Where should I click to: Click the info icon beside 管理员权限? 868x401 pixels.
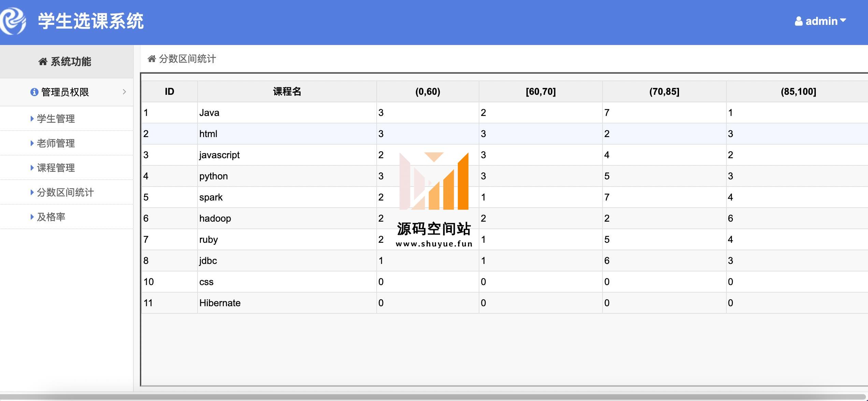(34, 92)
